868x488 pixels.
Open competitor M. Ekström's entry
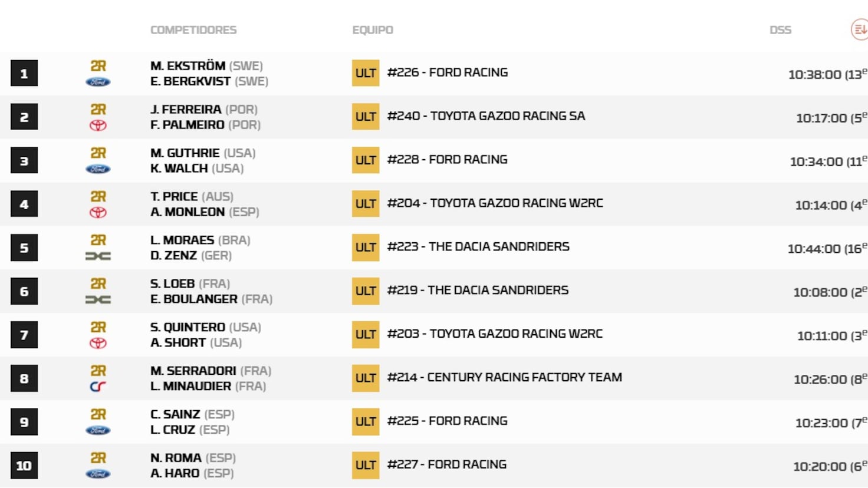tap(188, 66)
